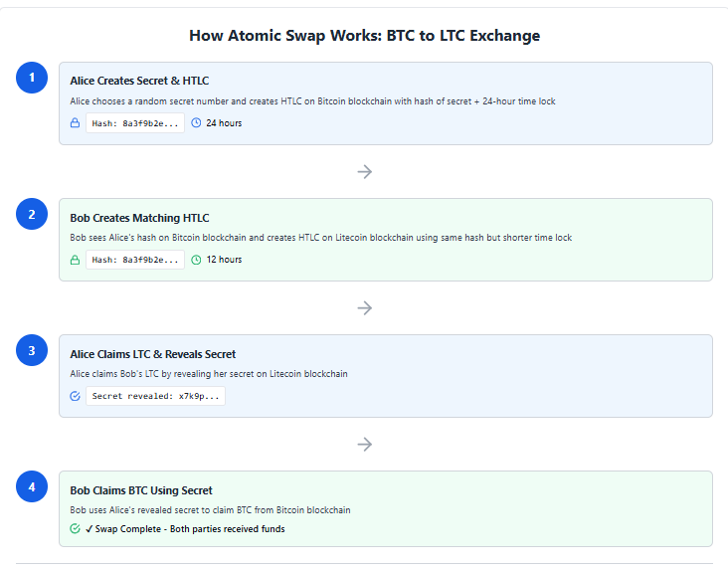
Task: Click the blue clock icon beside 24 hours
Action: click(x=196, y=123)
